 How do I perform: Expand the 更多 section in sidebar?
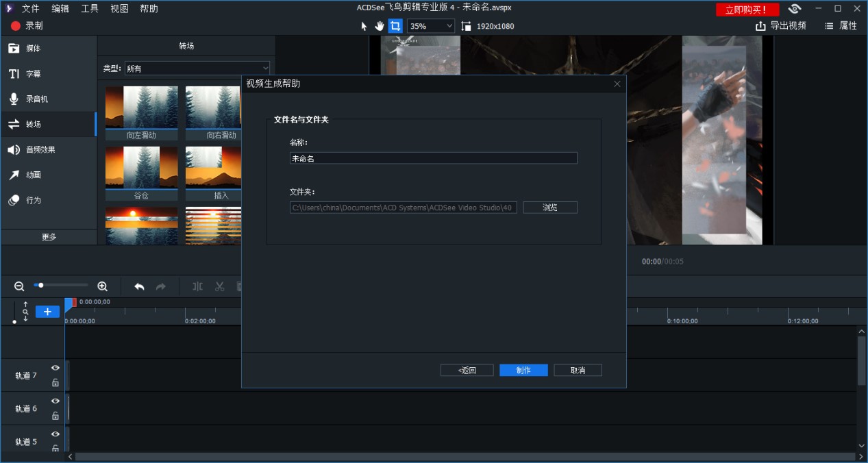coord(49,237)
